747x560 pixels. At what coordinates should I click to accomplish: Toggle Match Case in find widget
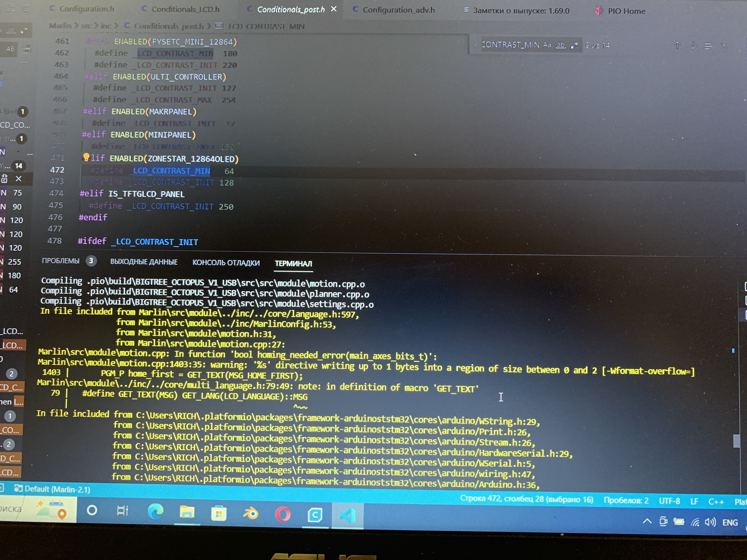coord(547,45)
